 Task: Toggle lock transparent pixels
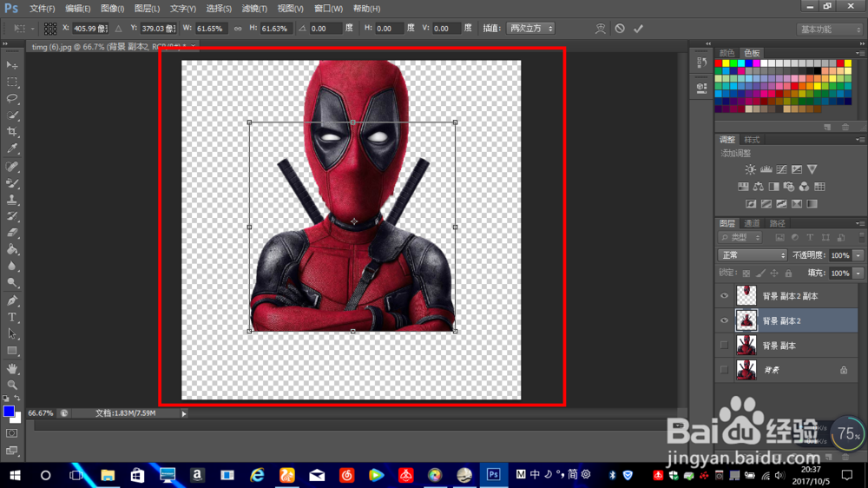click(746, 273)
